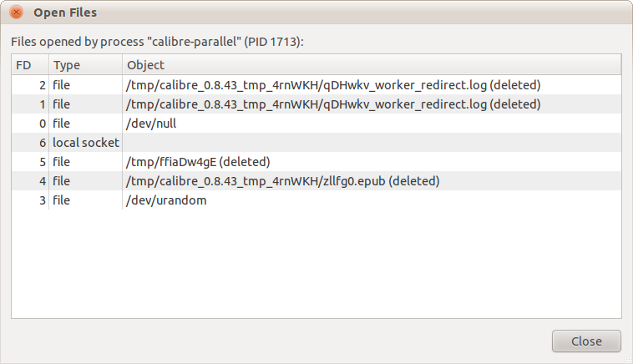Click the "Open Files" title bar text

pos(64,13)
